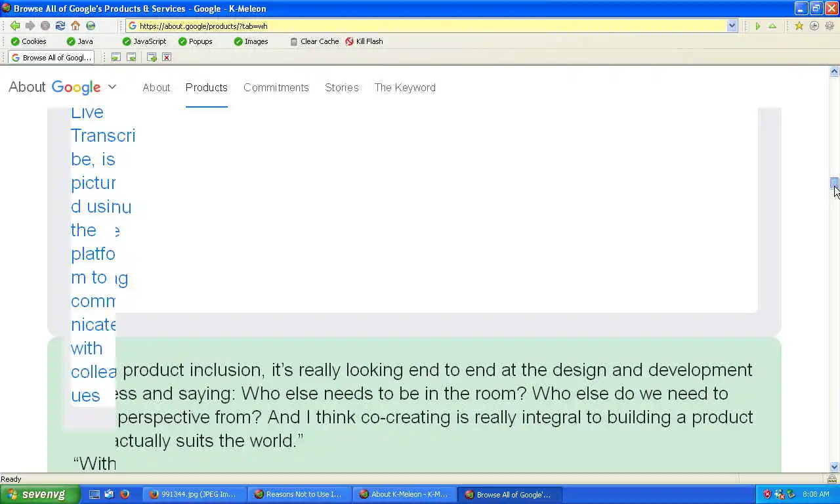This screenshot has width=840, height=504.
Task: Toggle the Java privacy setting
Action: 80,41
